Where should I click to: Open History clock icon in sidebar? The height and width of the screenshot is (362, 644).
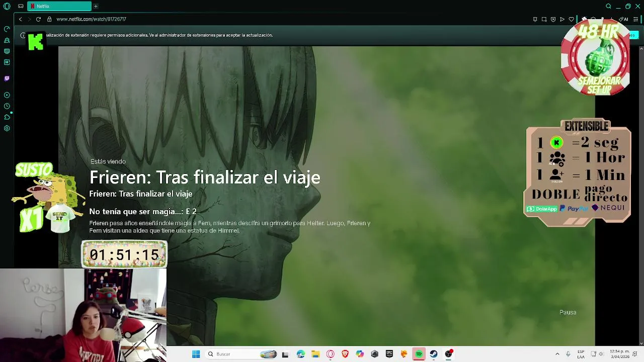coord(7,106)
